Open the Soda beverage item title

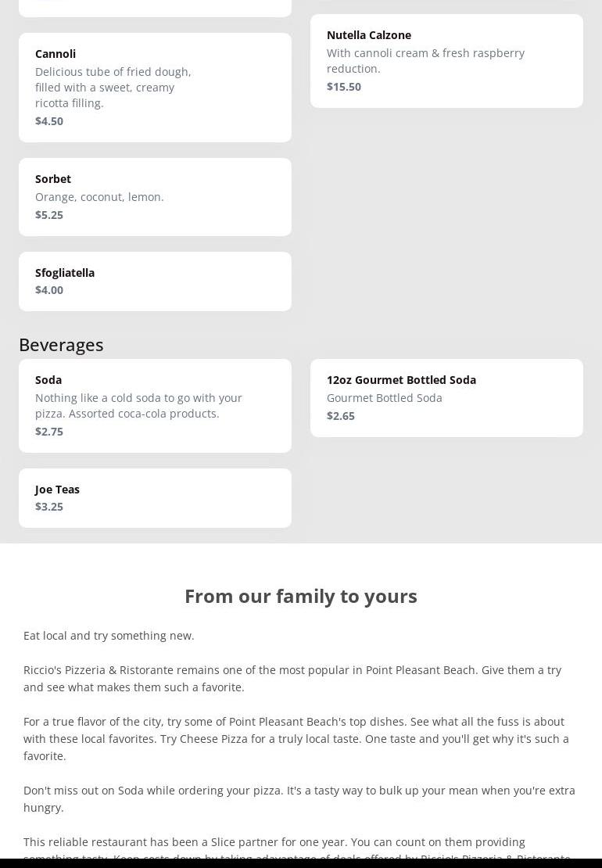pyautogui.click(x=48, y=380)
